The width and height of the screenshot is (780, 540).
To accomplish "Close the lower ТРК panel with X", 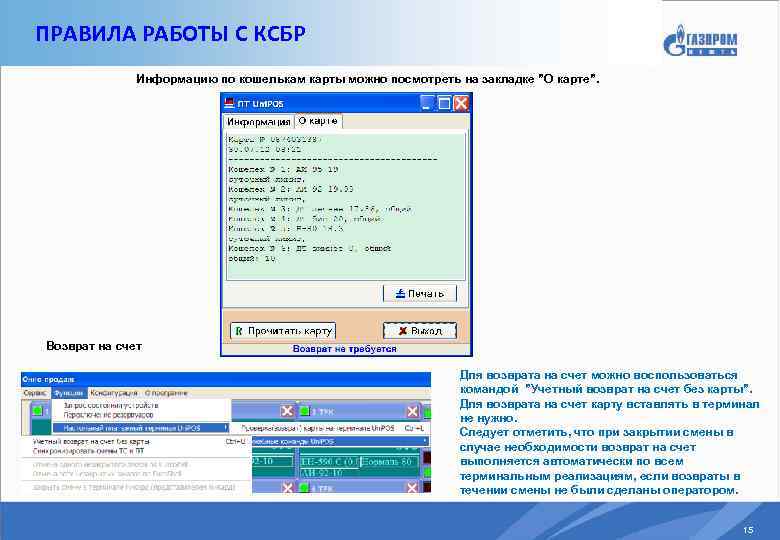I will coord(412,488).
